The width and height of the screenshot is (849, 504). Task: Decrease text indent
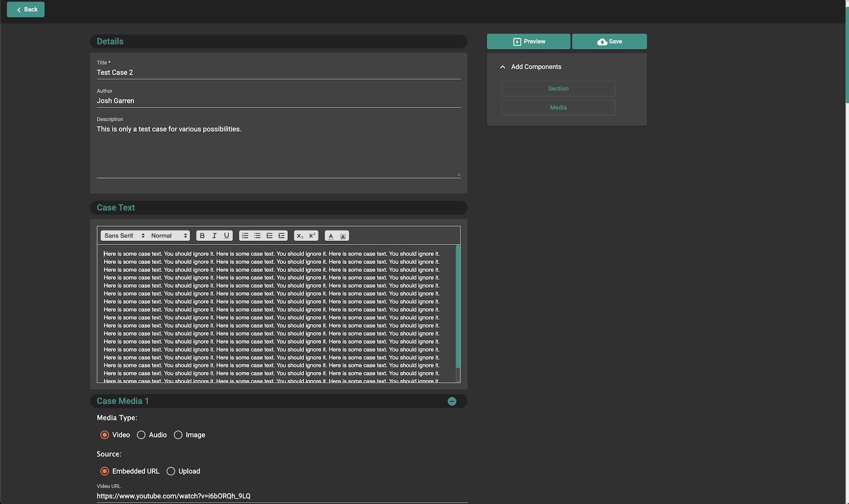tap(269, 236)
